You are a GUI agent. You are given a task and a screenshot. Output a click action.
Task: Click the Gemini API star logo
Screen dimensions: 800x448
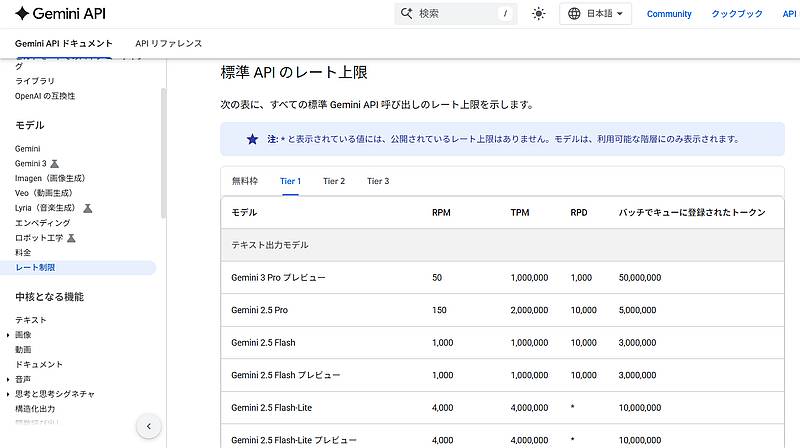(22, 13)
